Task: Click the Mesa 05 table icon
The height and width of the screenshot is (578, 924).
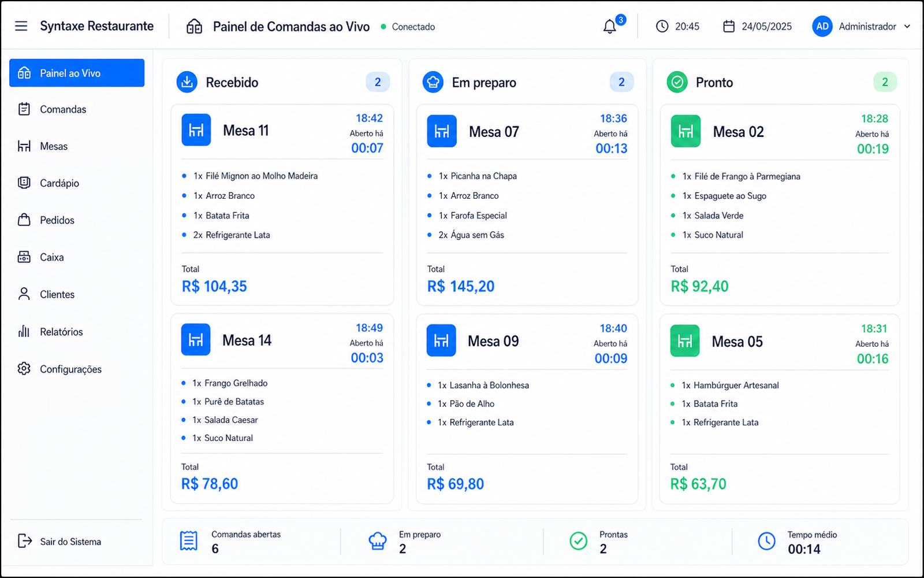Action: [685, 341]
